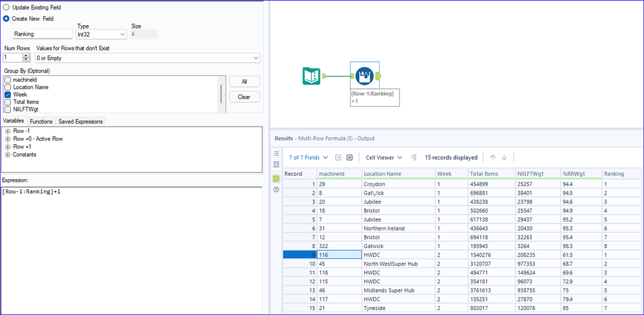Image resolution: width=644 pixels, height=315 pixels.
Task: Click the Location Name column header
Action: click(398, 174)
